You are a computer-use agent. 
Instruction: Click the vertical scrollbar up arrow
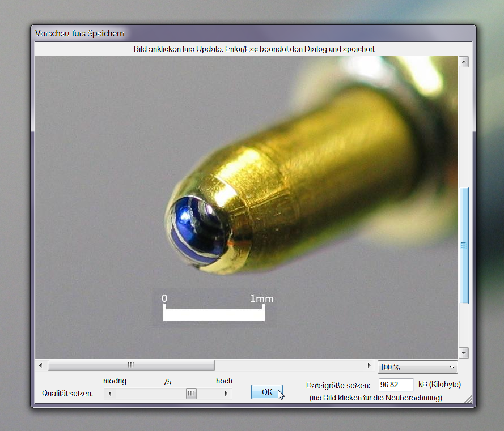coord(464,62)
